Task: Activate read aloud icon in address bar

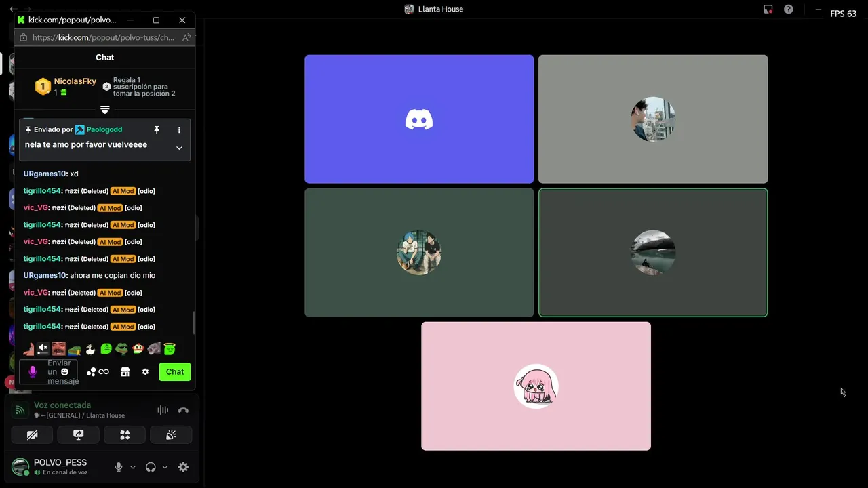Action: point(186,38)
